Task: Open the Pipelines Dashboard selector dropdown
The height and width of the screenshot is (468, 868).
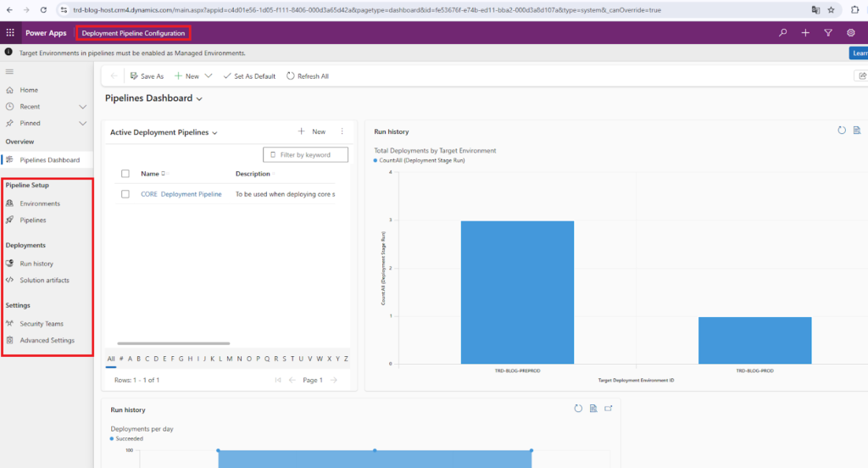Action: (200, 99)
